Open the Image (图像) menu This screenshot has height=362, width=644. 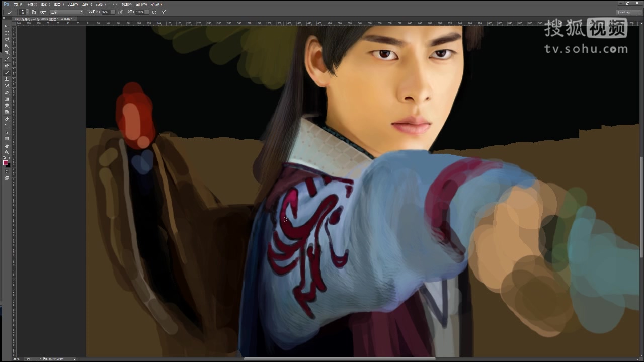click(46, 4)
